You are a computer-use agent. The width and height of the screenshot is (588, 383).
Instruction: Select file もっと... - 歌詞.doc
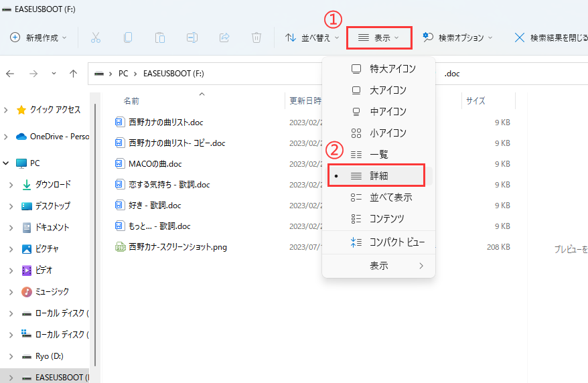coord(159,226)
